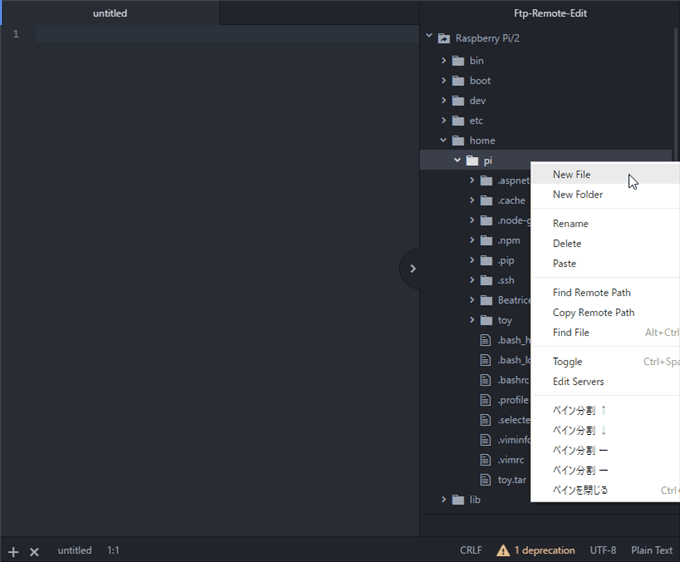Select Copy Remote Path menu entry
The height and width of the screenshot is (562, 680).
pos(605,312)
